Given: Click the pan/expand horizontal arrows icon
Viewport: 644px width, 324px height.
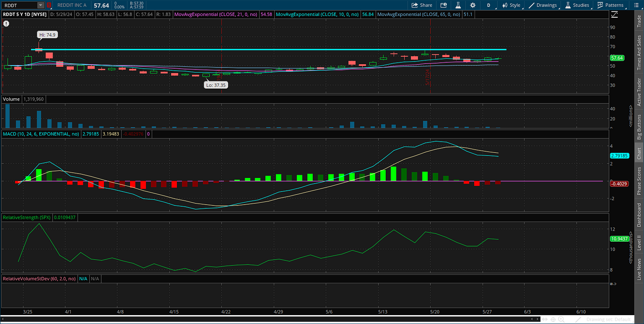Looking at the screenshot, I should (545, 319).
